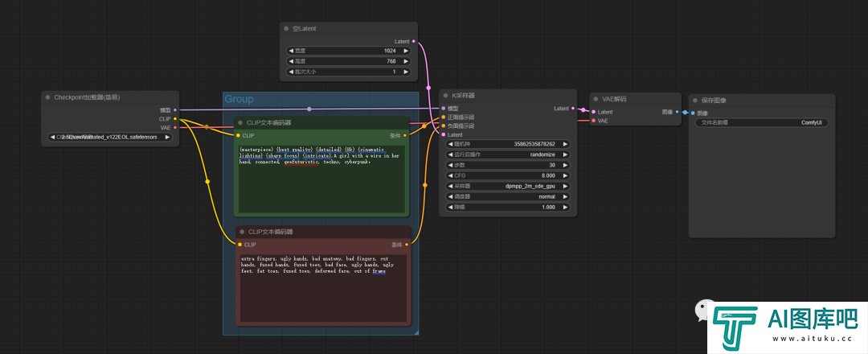The width and height of the screenshot is (868, 354).
Task: Click the 35862535878262 seed value
Action: coord(534,144)
